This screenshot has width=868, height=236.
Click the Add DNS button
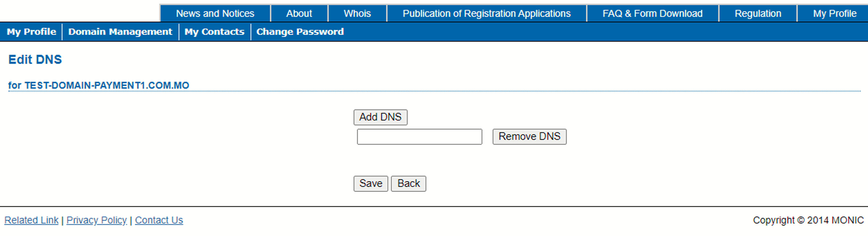pos(380,117)
